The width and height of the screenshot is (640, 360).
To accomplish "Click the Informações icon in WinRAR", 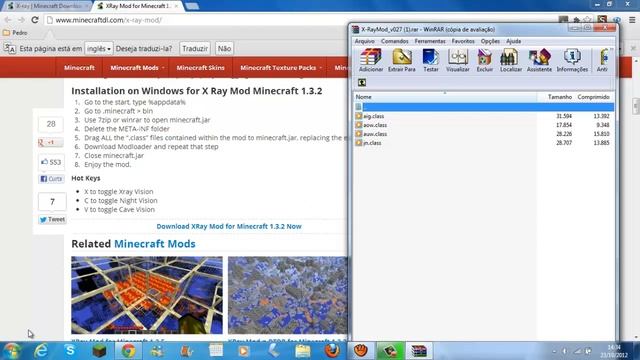I will [572, 60].
